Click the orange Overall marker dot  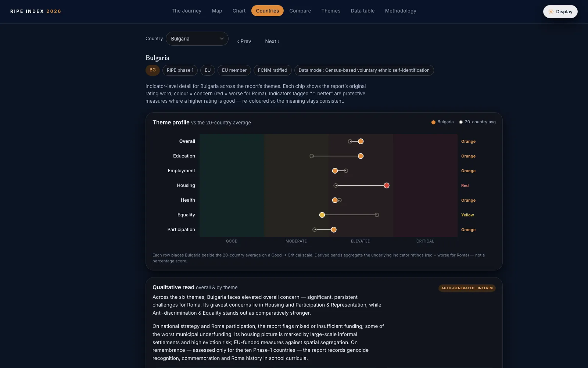[x=361, y=141]
